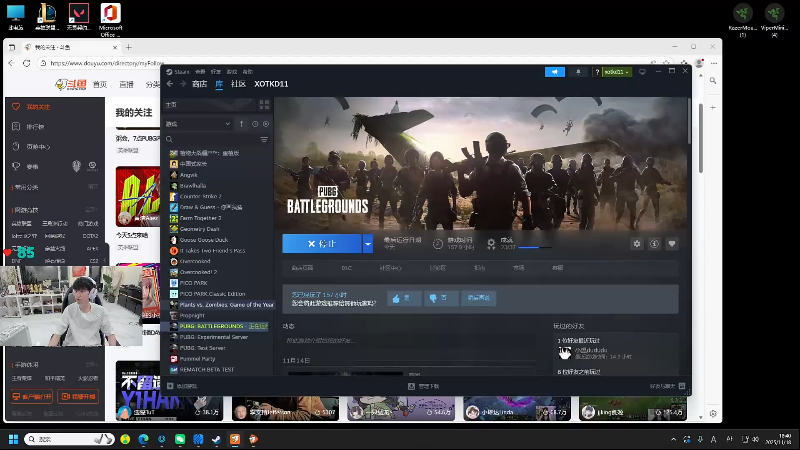Open the XOTKD11 profile tab in Steam

[271, 84]
